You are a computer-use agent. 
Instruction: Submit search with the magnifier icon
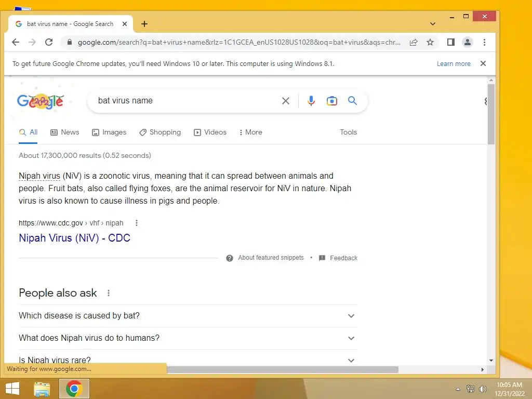tap(352, 100)
